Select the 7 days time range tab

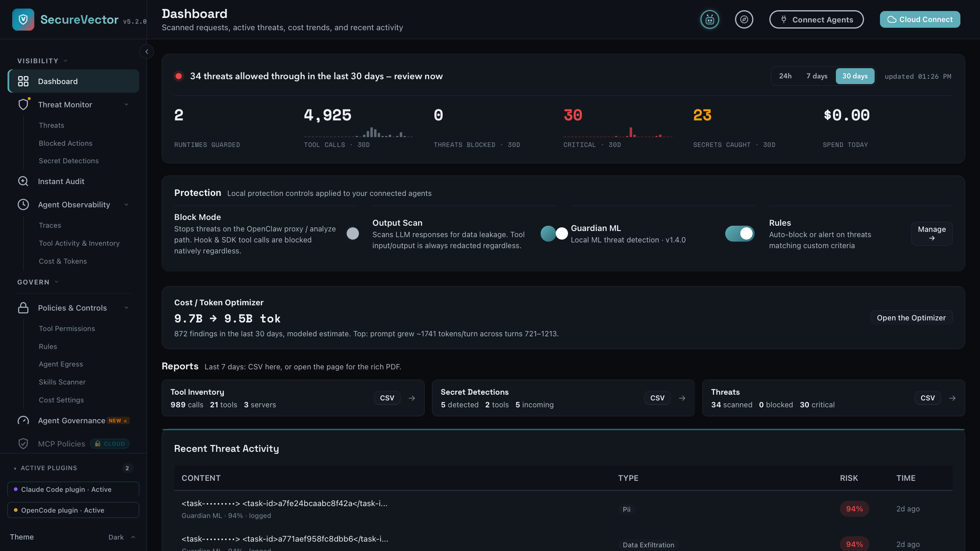click(817, 76)
